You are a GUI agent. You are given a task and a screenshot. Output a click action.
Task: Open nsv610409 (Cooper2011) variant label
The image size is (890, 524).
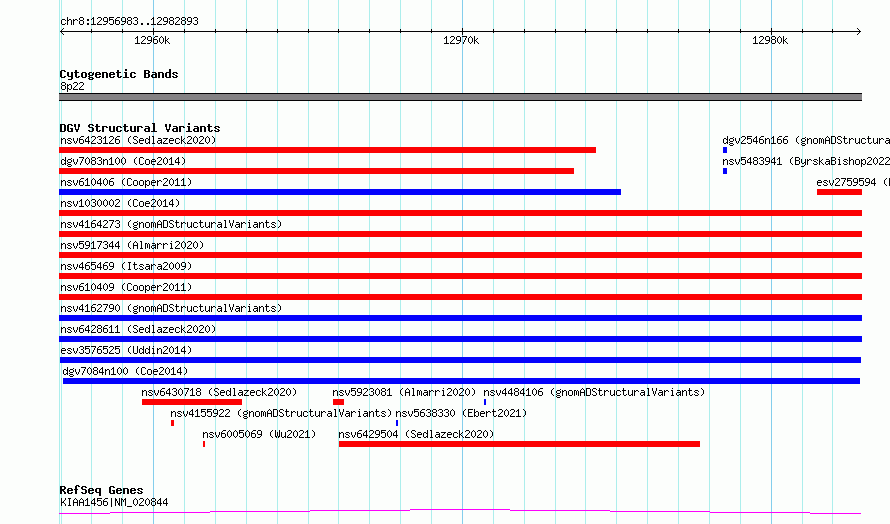[x=126, y=287]
